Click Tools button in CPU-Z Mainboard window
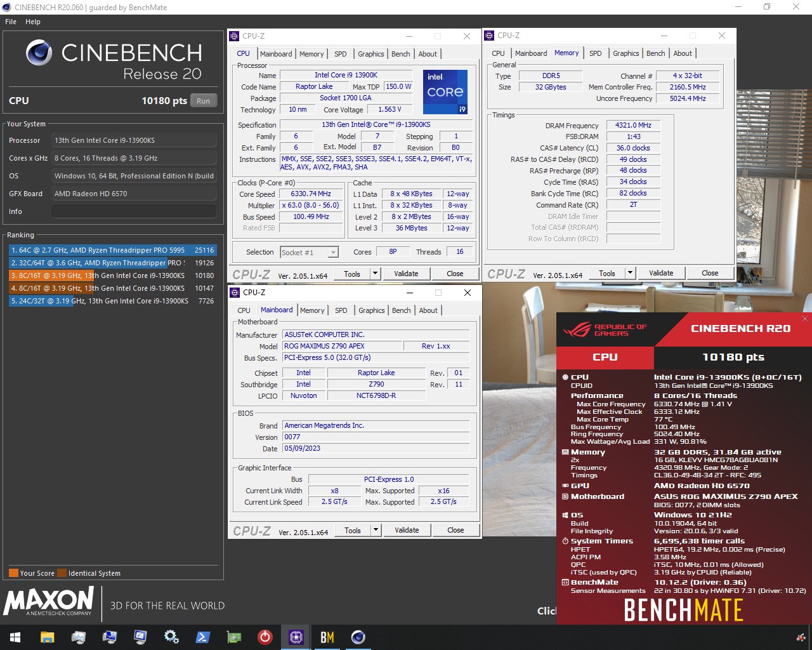Image resolution: width=812 pixels, height=650 pixels. pyautogui.click(x=353, y=530)
